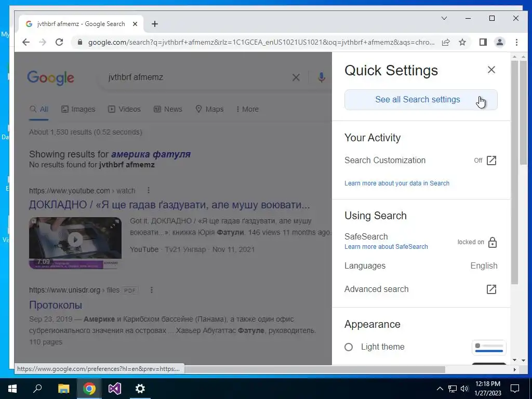
Task: Click the search input field
Action: (197, 77)
